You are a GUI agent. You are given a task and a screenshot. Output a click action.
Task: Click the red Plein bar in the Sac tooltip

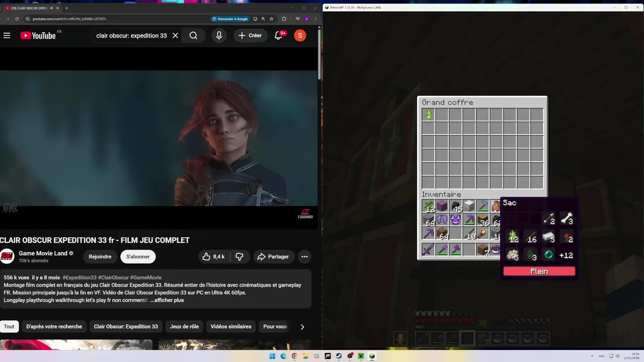tap(539, 271)
